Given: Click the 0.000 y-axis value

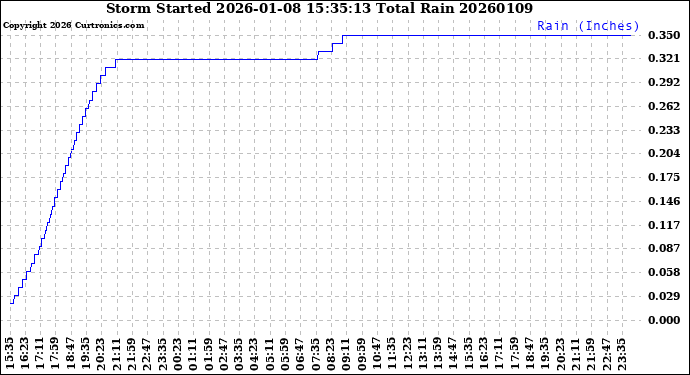Looking at the screenshot, I should point(664,320).
